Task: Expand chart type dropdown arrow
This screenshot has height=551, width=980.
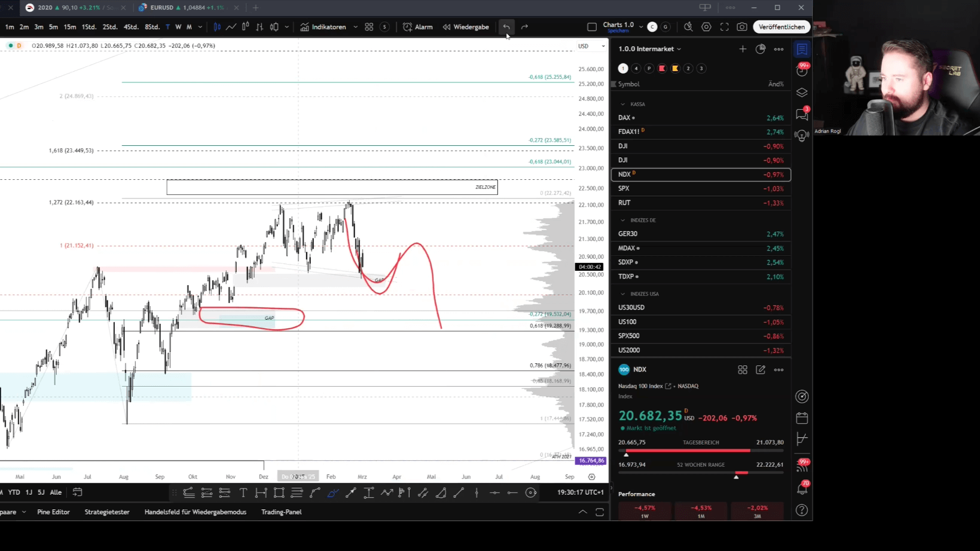Action: tap(287, 27)
